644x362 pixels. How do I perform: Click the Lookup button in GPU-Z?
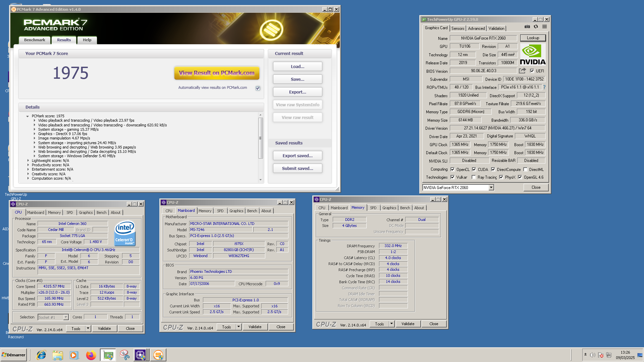pos(533,38)
